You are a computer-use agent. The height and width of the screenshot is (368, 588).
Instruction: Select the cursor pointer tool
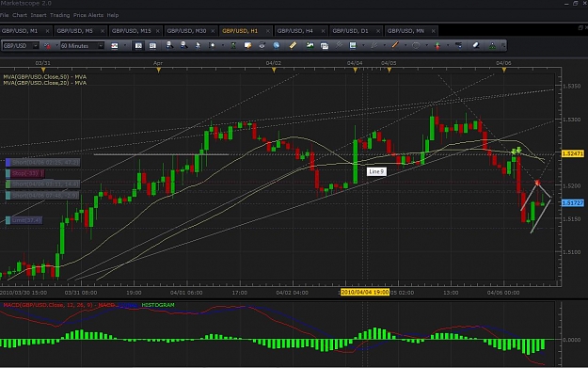(198, 45)
